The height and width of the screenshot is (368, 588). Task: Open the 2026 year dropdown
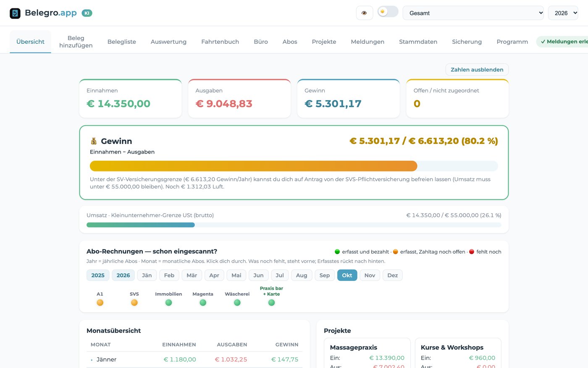(x=563, y=13)
